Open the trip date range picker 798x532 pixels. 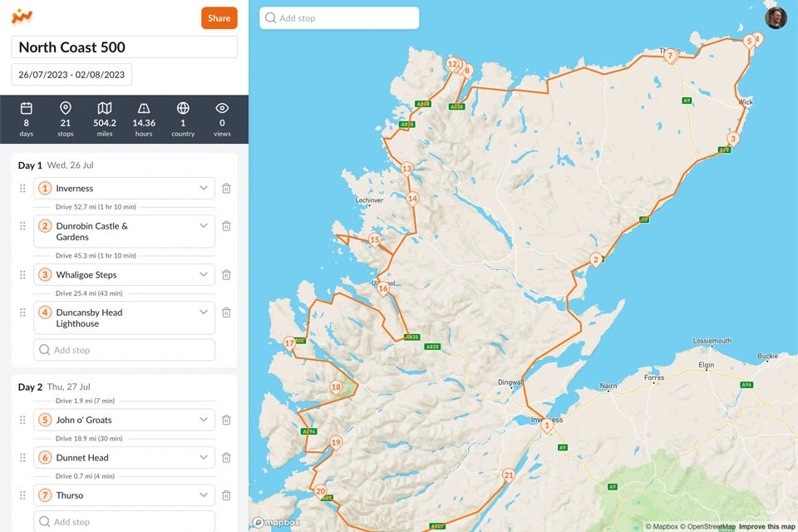[x=71, y=75]
